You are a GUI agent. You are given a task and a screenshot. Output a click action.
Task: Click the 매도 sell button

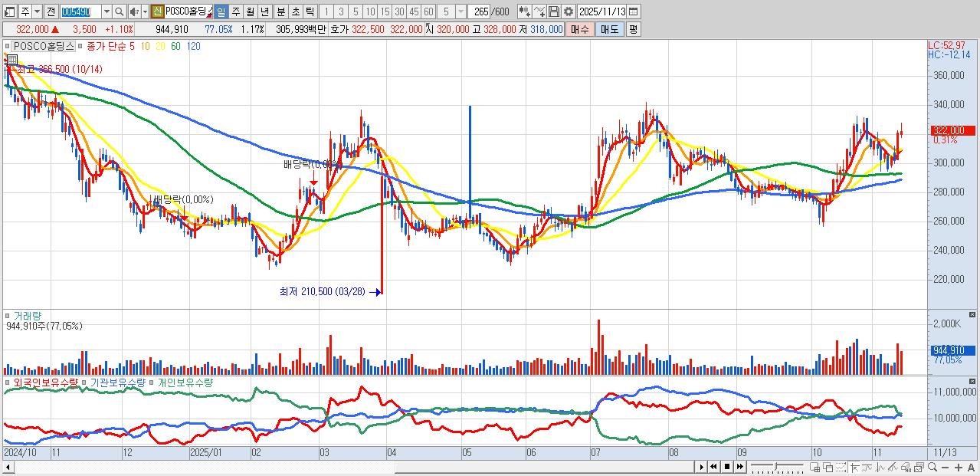[x=610, y=29]
